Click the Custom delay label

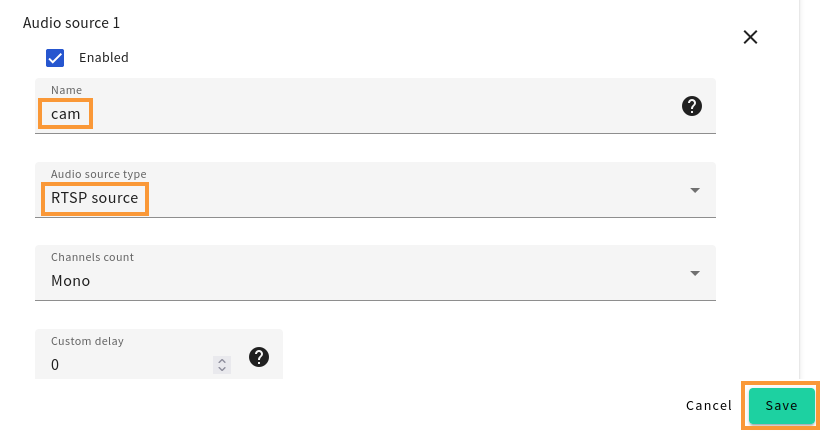pyautogui.click(x=87, y=342)
